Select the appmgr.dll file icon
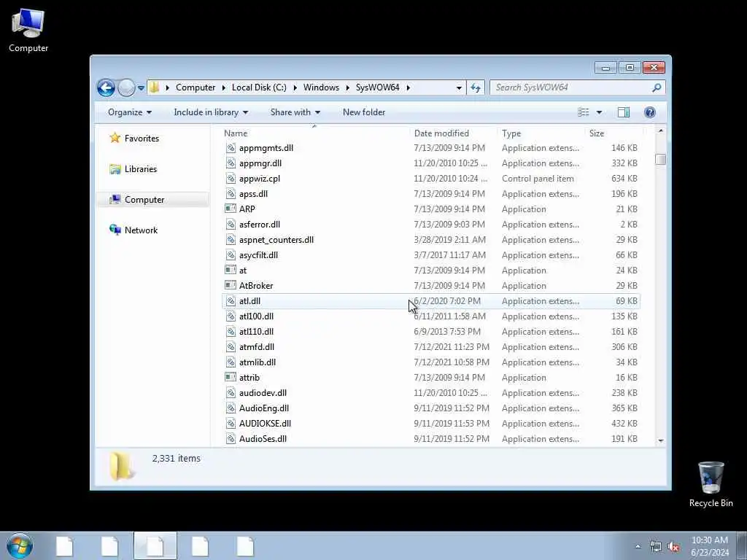 tap(231, 163)
